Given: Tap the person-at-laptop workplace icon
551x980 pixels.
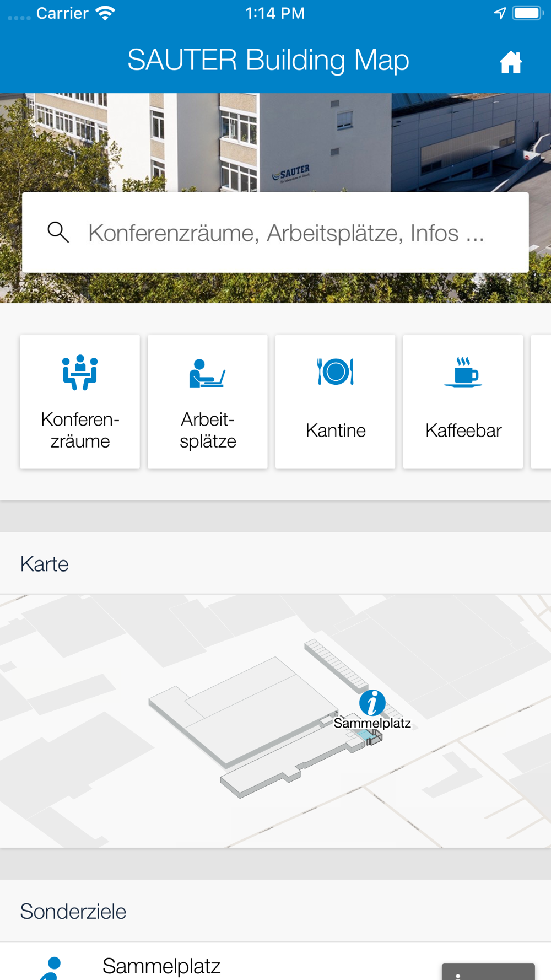Looking at the screenshot, I should [207, 373].
